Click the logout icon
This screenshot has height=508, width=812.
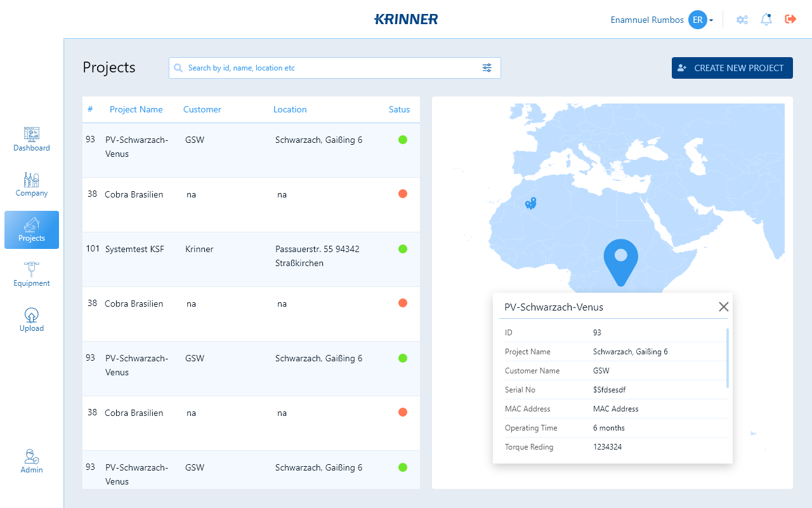click(790, 19)
